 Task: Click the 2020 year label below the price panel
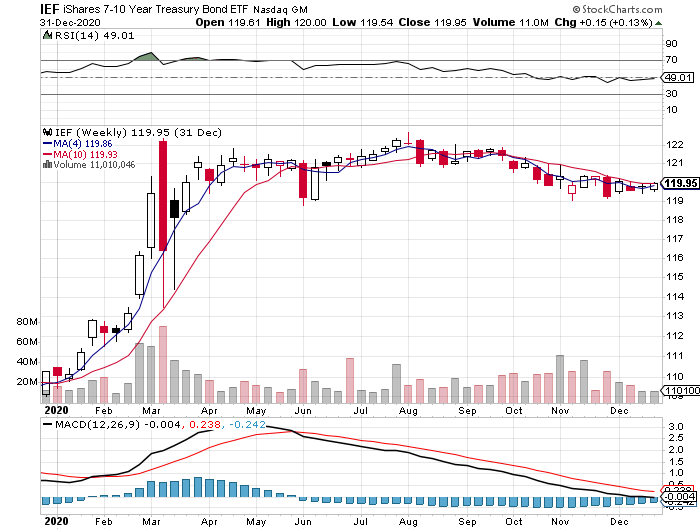[57, 409]
